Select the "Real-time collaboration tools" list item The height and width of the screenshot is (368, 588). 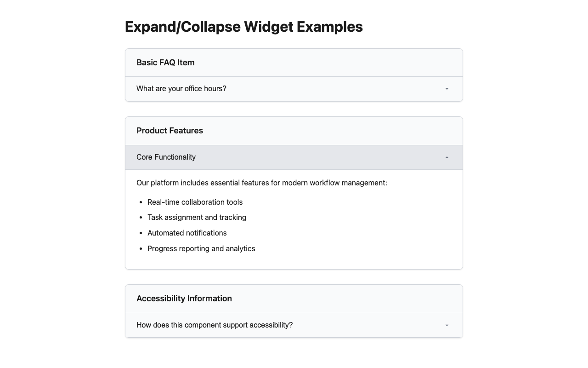195,202
